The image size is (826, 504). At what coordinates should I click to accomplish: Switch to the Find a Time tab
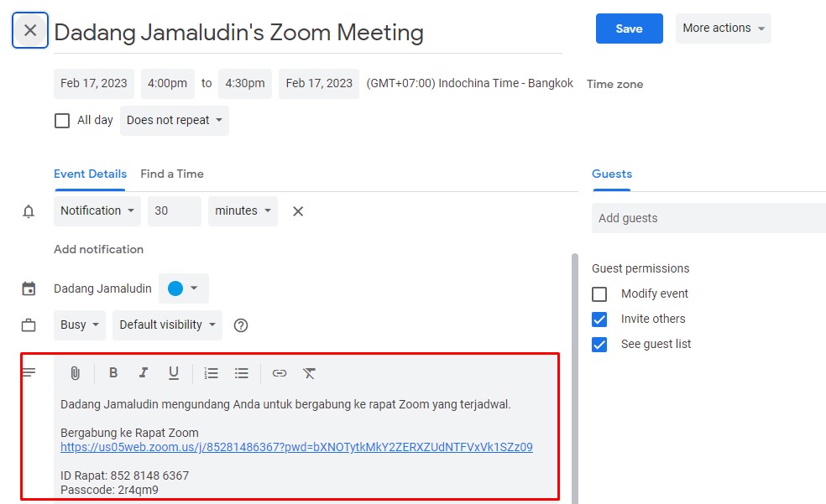[x=172, y=174]
